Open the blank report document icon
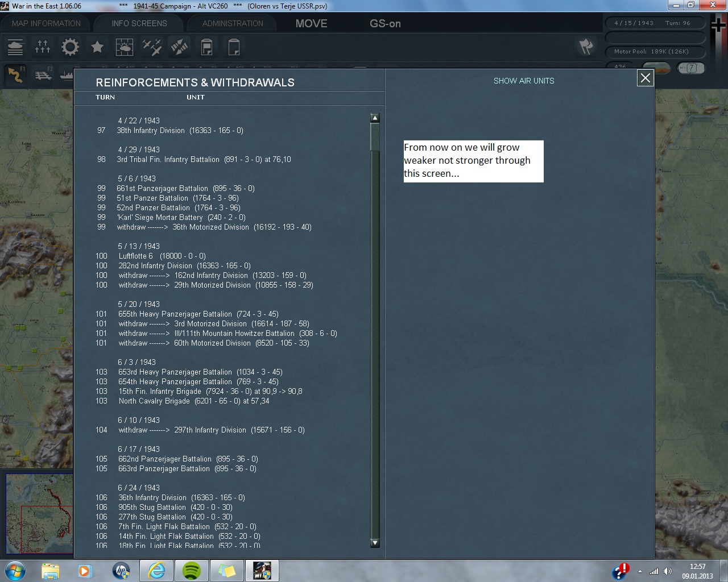This screenshot has width=728, height=582. pyautogui.click(x=234, y=47)
